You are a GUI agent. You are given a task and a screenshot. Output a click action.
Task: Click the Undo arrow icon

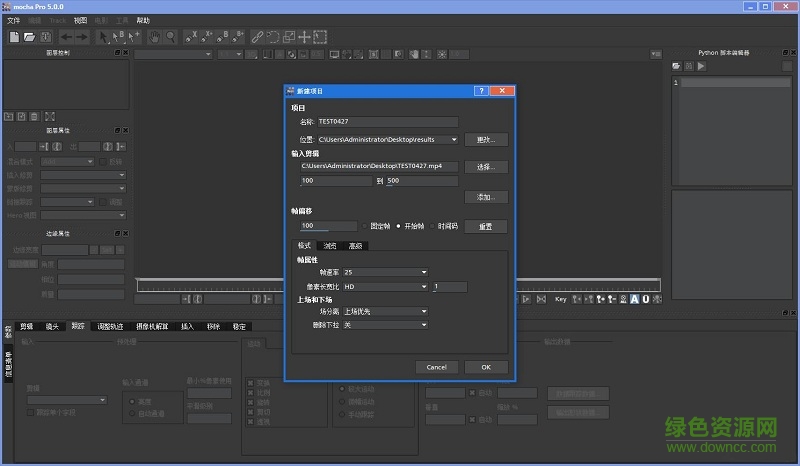[66, 37]
